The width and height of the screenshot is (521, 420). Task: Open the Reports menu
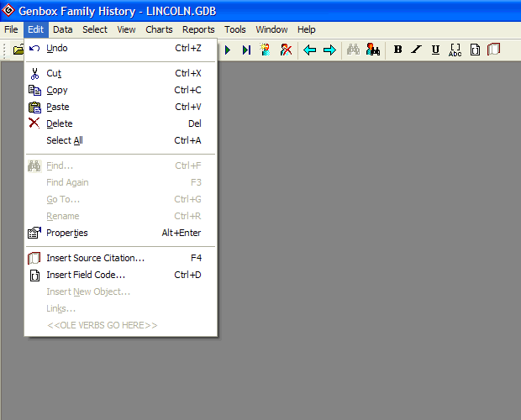(198, 29)
